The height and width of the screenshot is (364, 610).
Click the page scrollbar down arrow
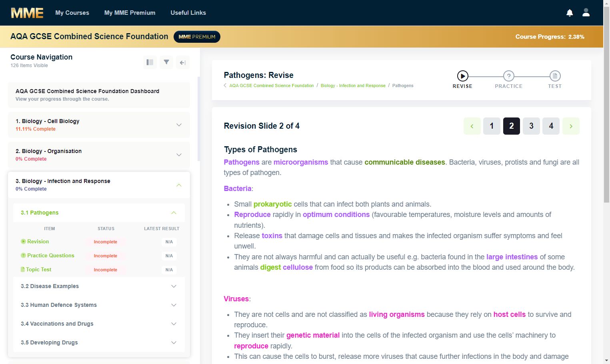(606, 360)
